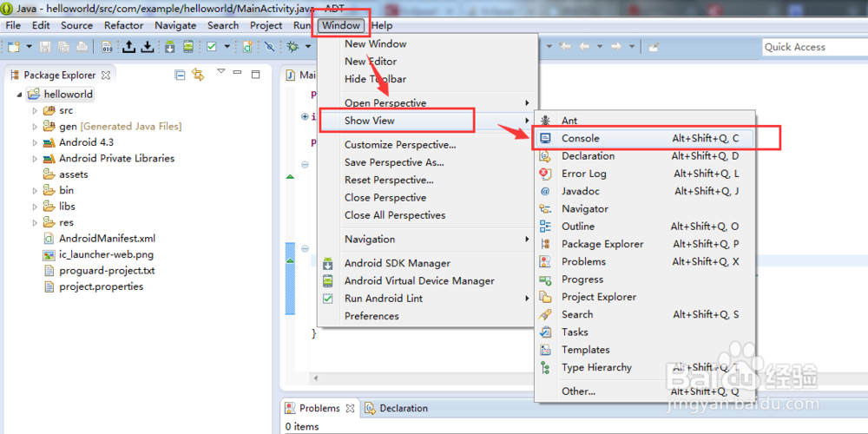Click the Save floppy disk toolbar icon
The height and width of the screenshot is (434, 868).
point(45,47)
